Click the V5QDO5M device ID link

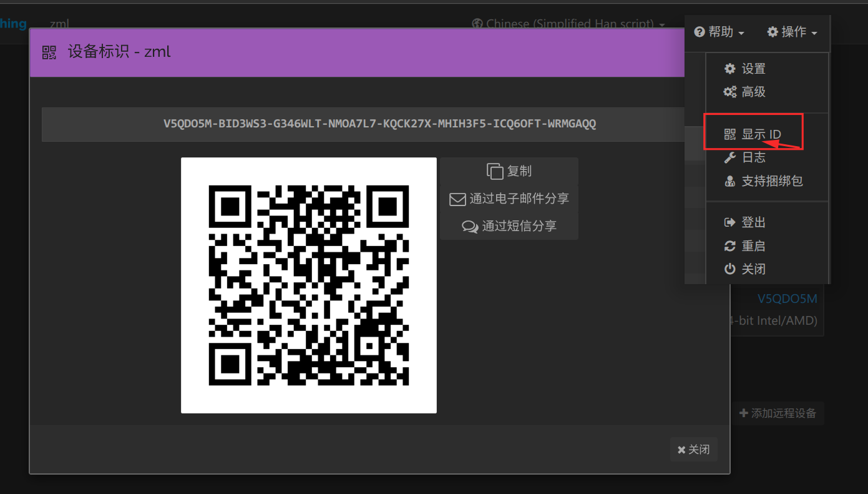[x=787, y=299]
